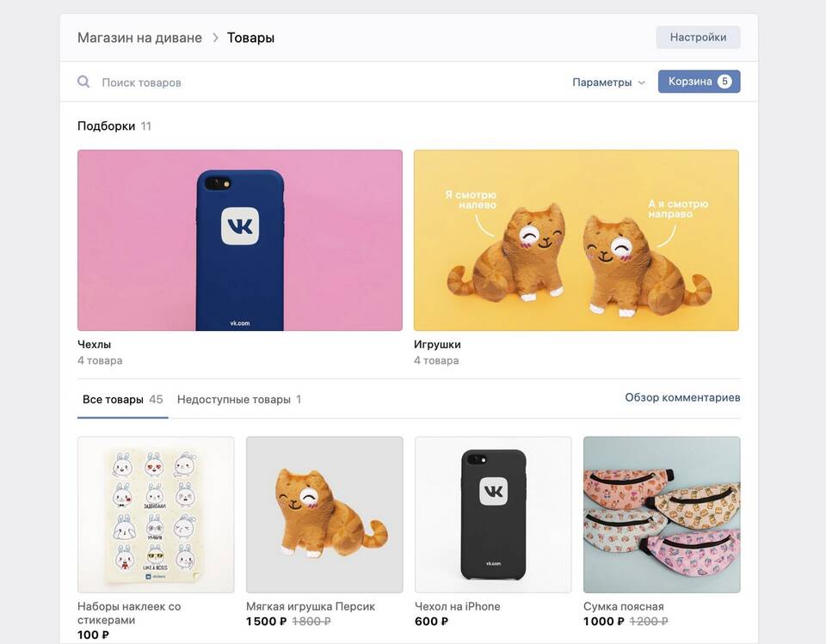Screen dimensions: 826x644
Task: Open Чехол на iPhone product image
Action: pos(493,514)
